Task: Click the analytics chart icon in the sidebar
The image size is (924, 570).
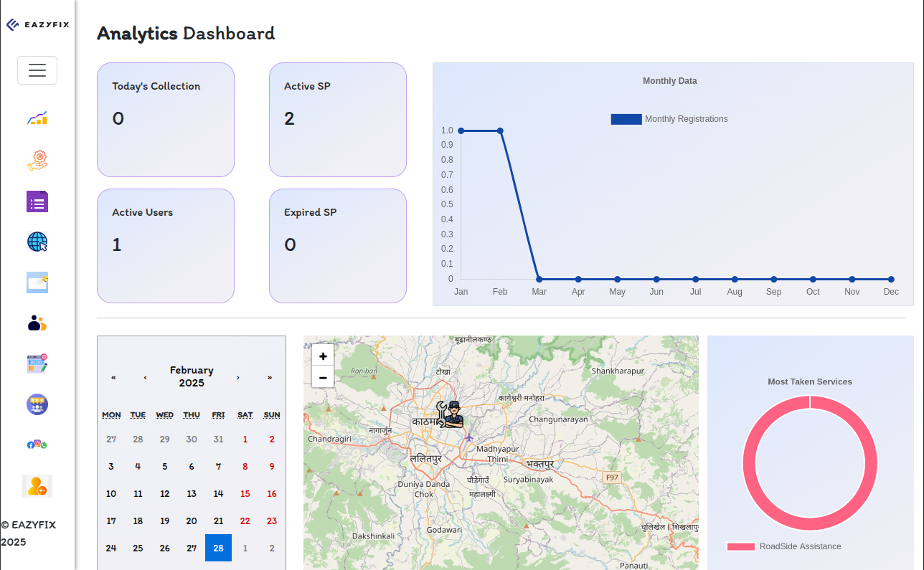Action: click(37, 118)
